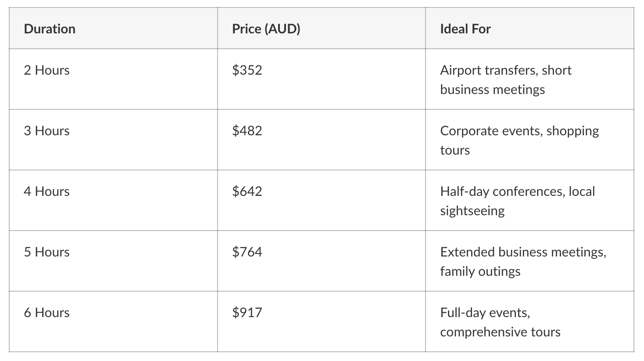Click Corporate events, shopping tours text
The image size is (644, 361).
[519, 141]
